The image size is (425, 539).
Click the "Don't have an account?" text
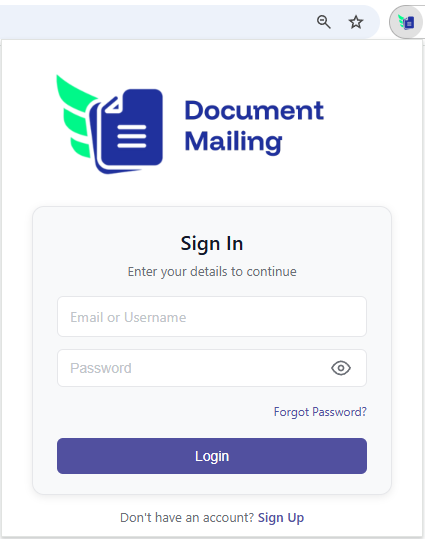[187, 517]
